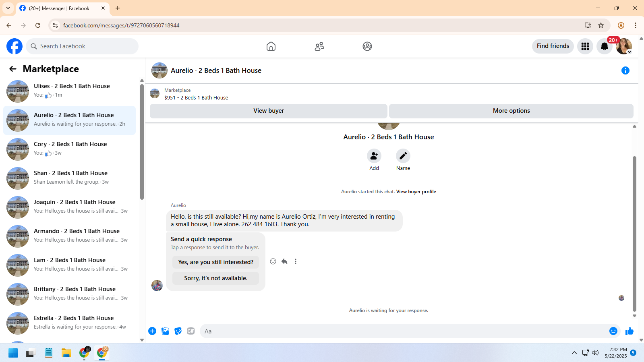Open the Facebook menu grid icon

[585, 46]
